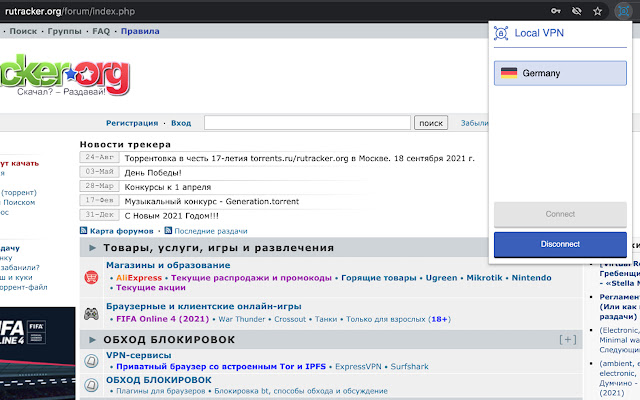Open Только для взрослых (18+) link

click(x=398, y=319)
